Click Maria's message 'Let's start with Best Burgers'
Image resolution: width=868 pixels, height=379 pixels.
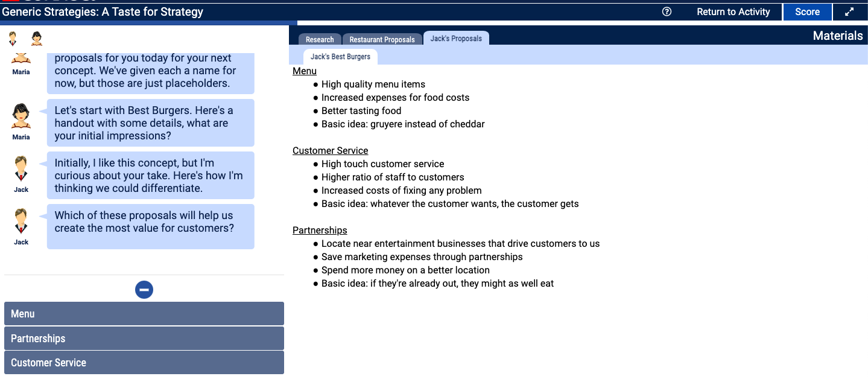[x=151, y=123]
